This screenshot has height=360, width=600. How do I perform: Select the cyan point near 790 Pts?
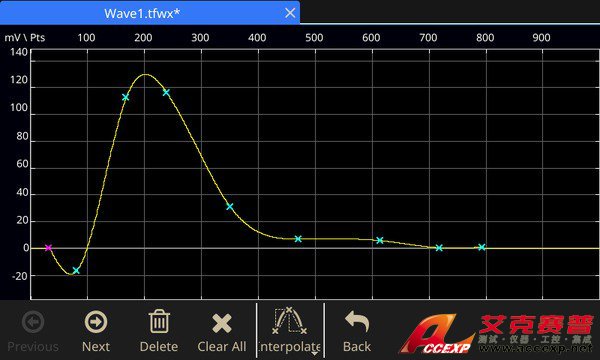coord(481,247)
